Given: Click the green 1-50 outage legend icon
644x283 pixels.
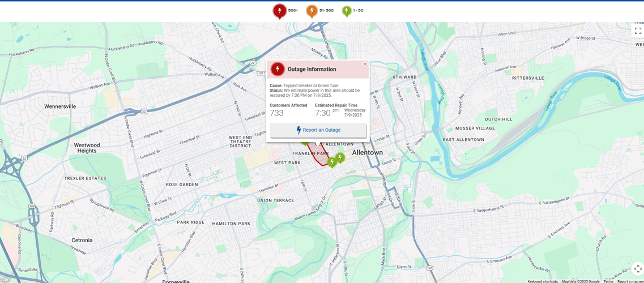Looking at the screenshot, I should tap(347, 11).
